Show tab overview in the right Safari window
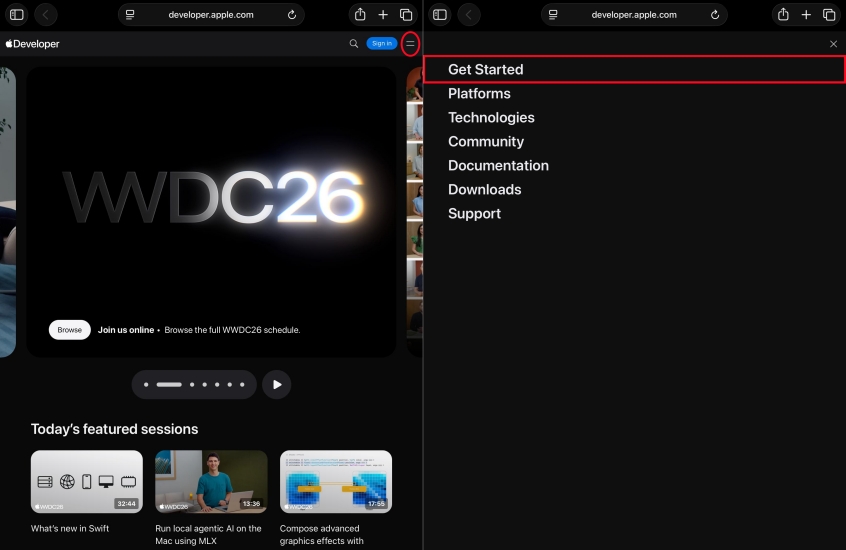This screenshot has height=550, width=846. 829,15
